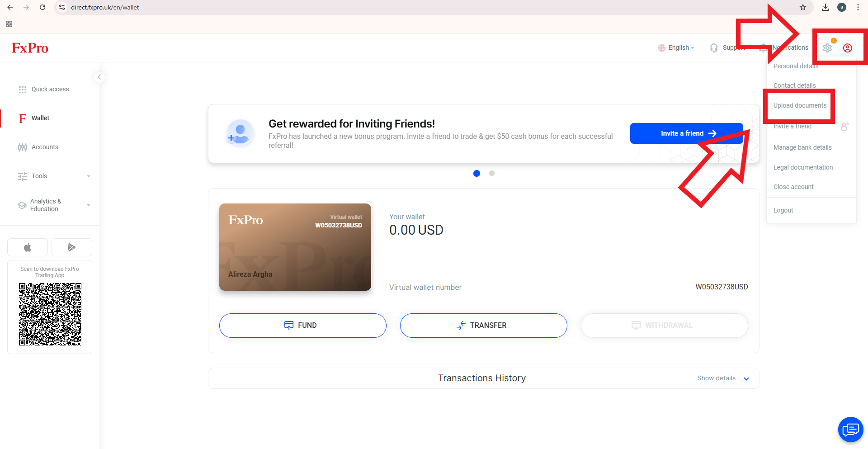
Task: Click the QR code image
Action: [50, 314]
